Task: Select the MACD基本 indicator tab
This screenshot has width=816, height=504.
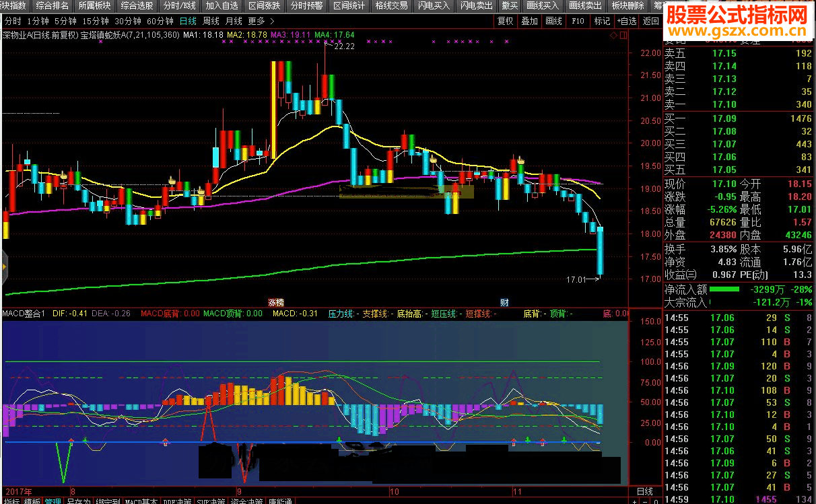Action: coord(142,501)
